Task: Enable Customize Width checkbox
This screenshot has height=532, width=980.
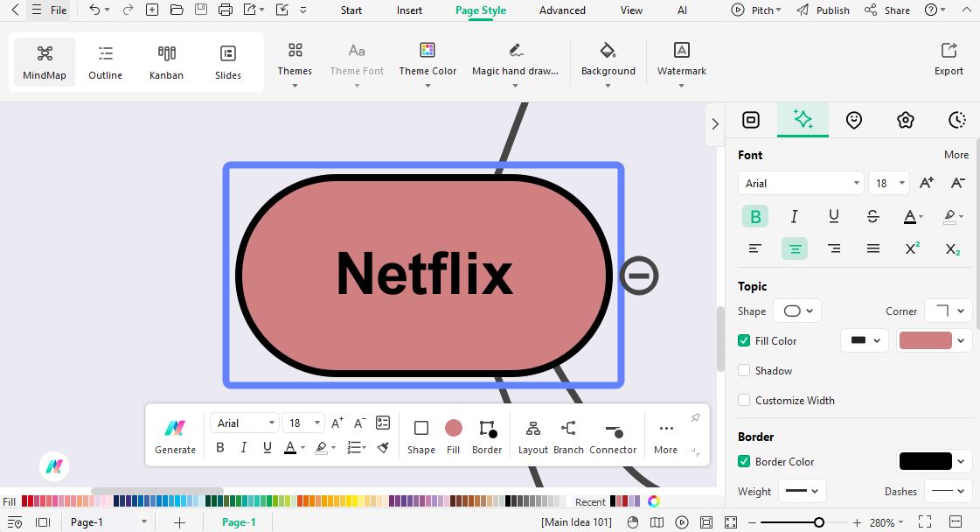Action: (744, 401)
